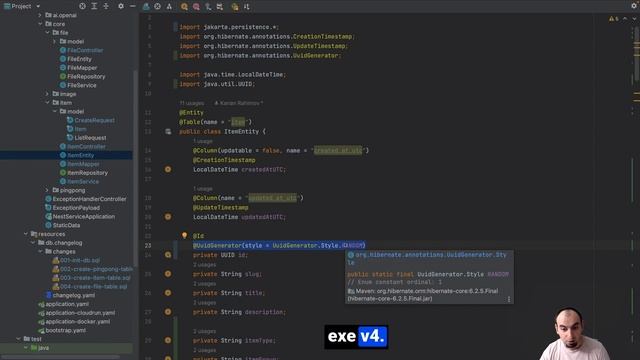Expand the model folder under file
This screenshot has width=640, height=360.
[54, 41]
